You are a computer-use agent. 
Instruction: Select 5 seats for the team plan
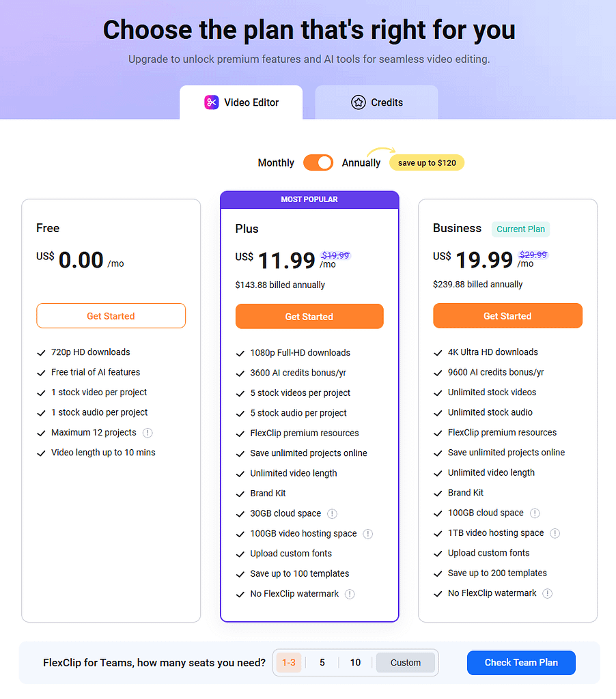(x=322, y=662)
